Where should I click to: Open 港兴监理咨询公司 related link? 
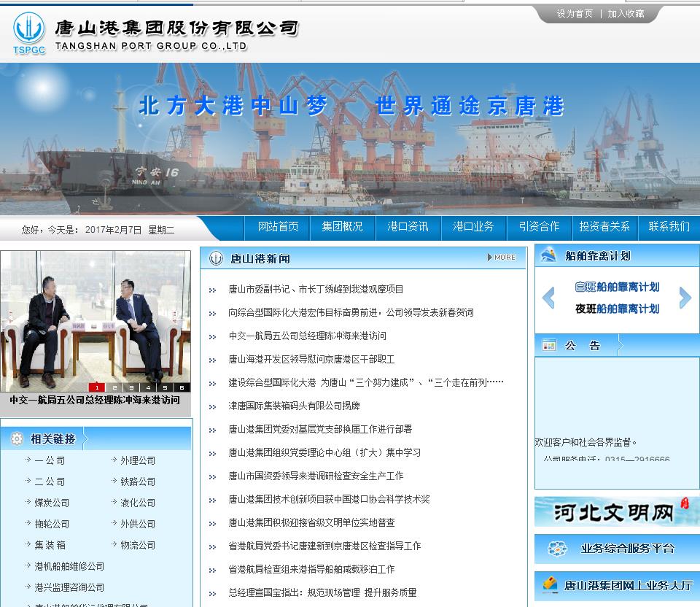[x=70, y=587]
